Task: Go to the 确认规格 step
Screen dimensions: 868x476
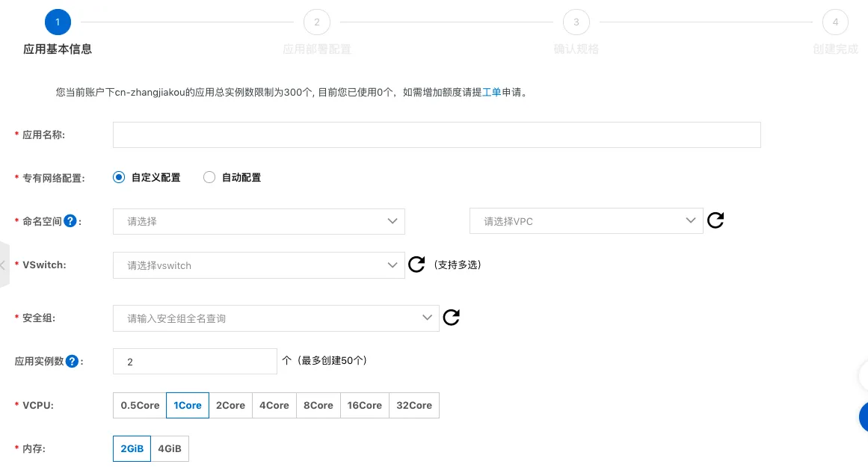Action: click(576, 22)
